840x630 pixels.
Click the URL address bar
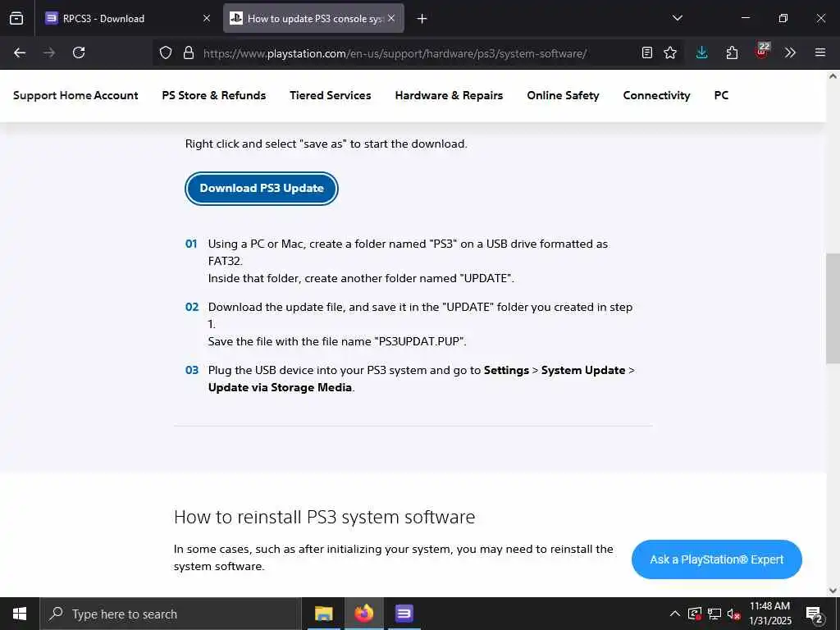click(x=395, y=53)
